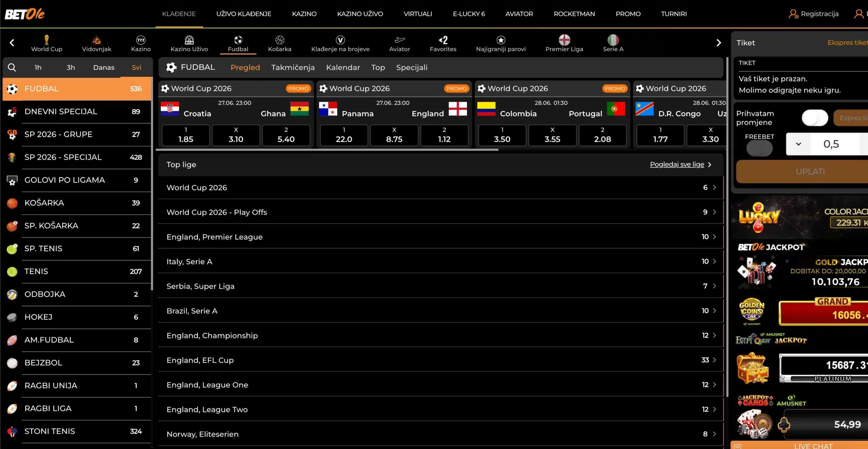Select the World Cup trophy icon

click(x=47, y=40)
